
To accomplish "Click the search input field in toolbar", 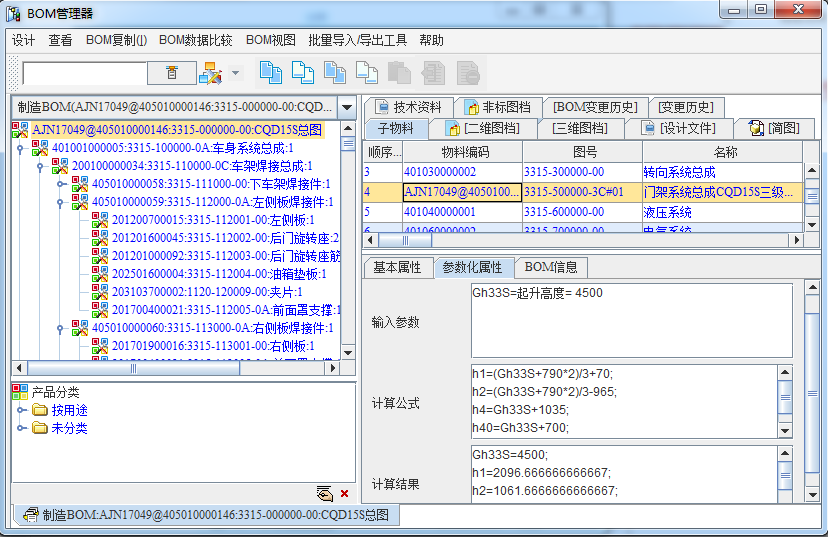I will tap(84, 73).
